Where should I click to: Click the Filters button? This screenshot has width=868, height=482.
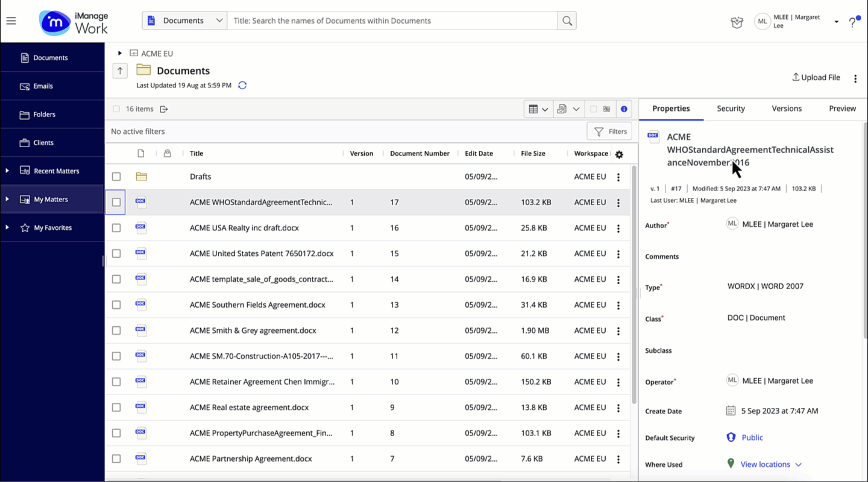point(610,132)
